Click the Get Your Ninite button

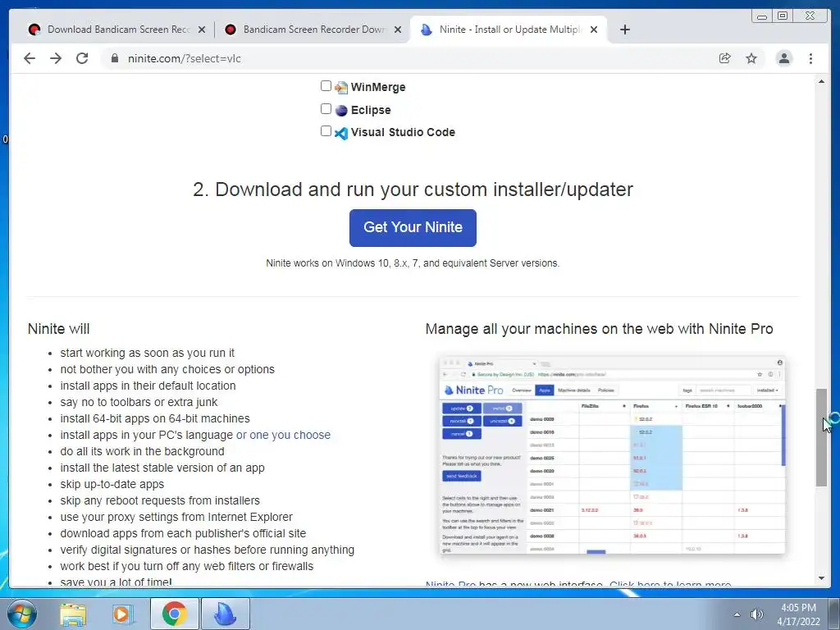(413, 228)
